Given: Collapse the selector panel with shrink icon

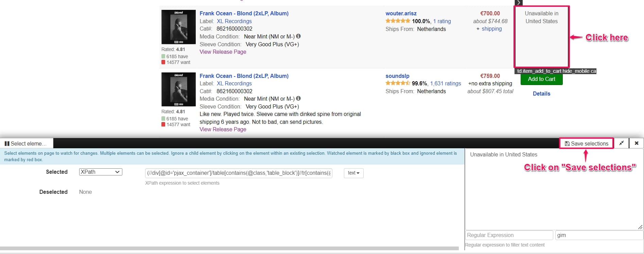Looking at the screenshot, I should click(x=621, y=143).
